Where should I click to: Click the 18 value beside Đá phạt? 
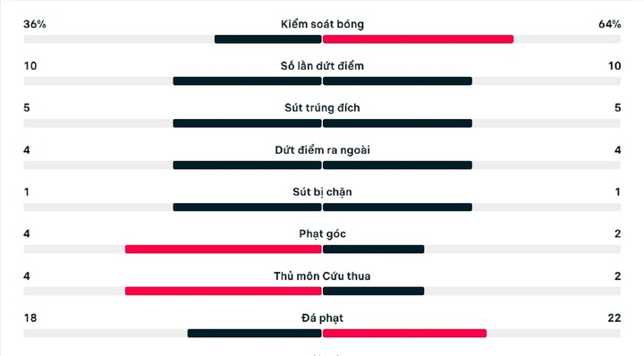pos(30,318)
